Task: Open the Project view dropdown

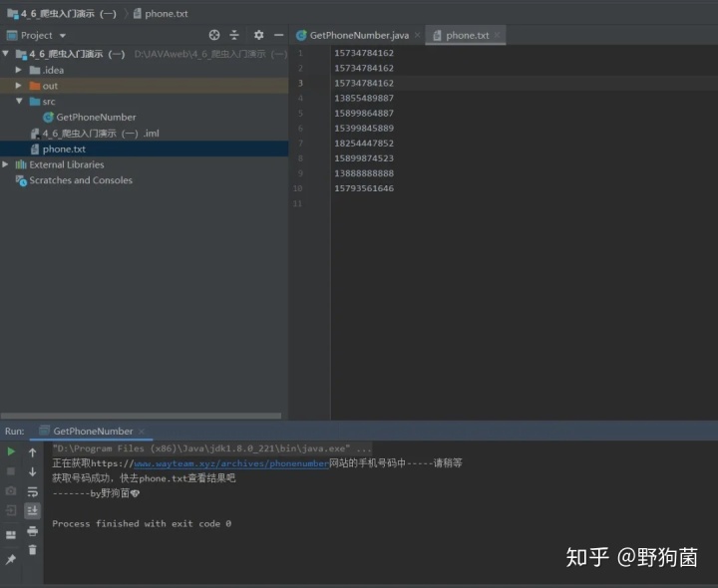Action: click(x=62, y=35)
